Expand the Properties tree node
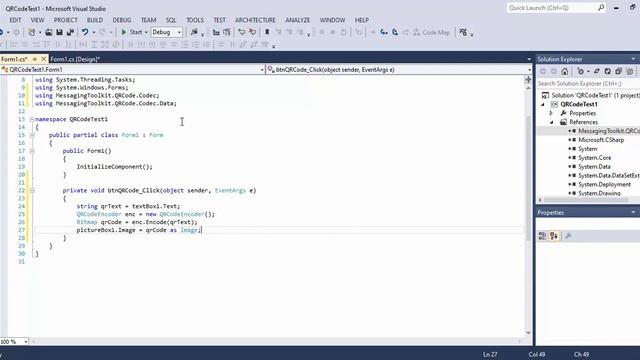 pyautogui.click(x=551, y=113)
